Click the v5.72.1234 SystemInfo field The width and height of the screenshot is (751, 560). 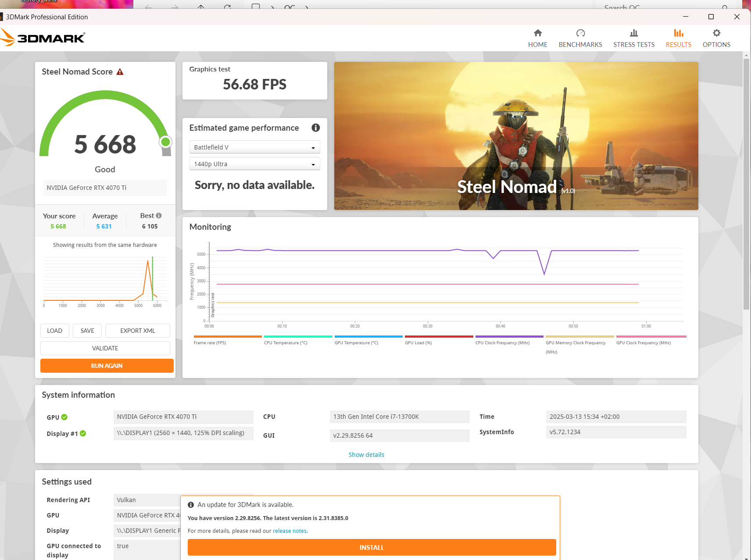616,432
